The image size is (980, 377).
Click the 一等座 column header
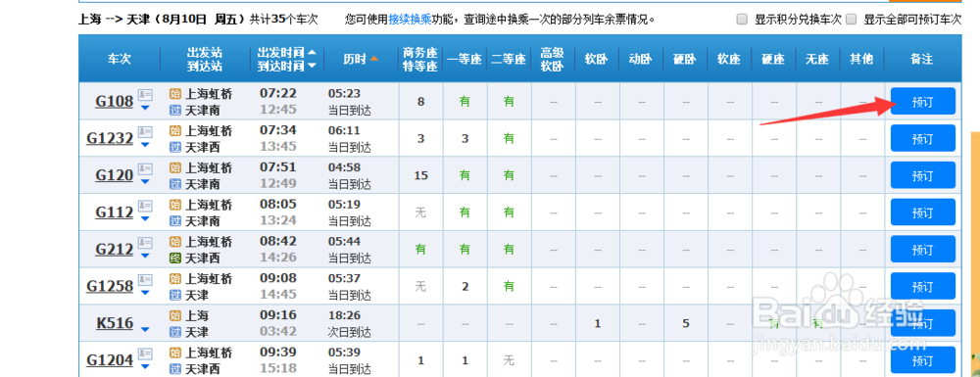coord(465,59)
